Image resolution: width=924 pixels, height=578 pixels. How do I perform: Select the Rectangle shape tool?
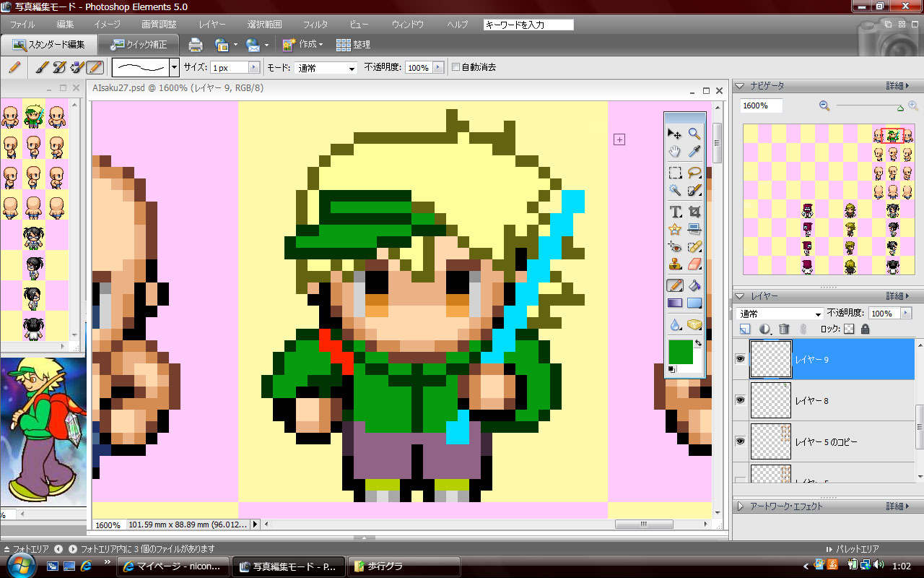[694, 303]
